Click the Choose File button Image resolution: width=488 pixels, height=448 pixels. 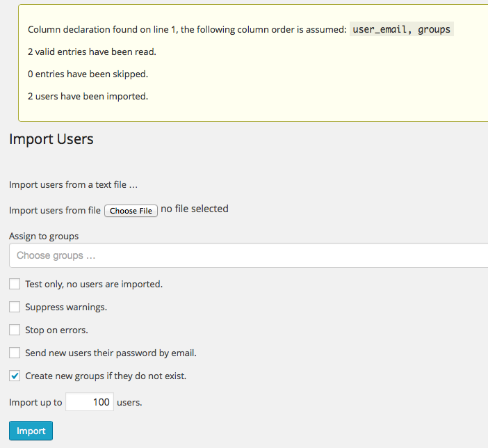[x=131, y=211]
